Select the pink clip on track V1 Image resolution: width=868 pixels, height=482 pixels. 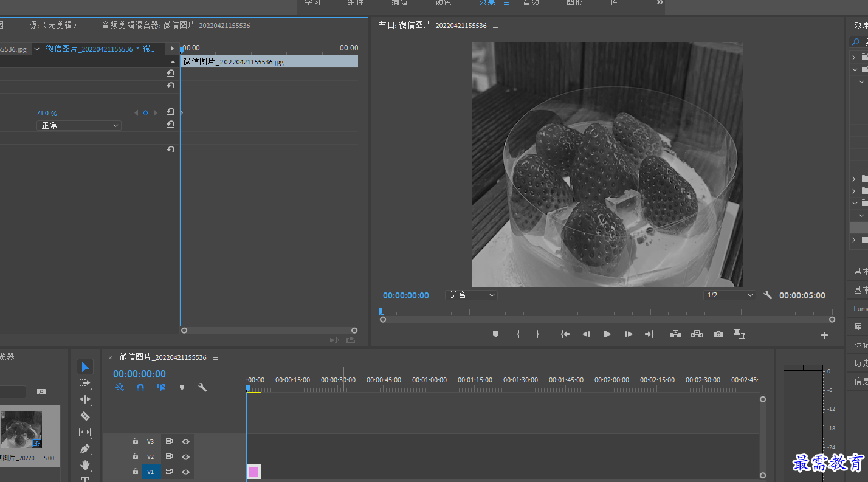tap(253, 472)
